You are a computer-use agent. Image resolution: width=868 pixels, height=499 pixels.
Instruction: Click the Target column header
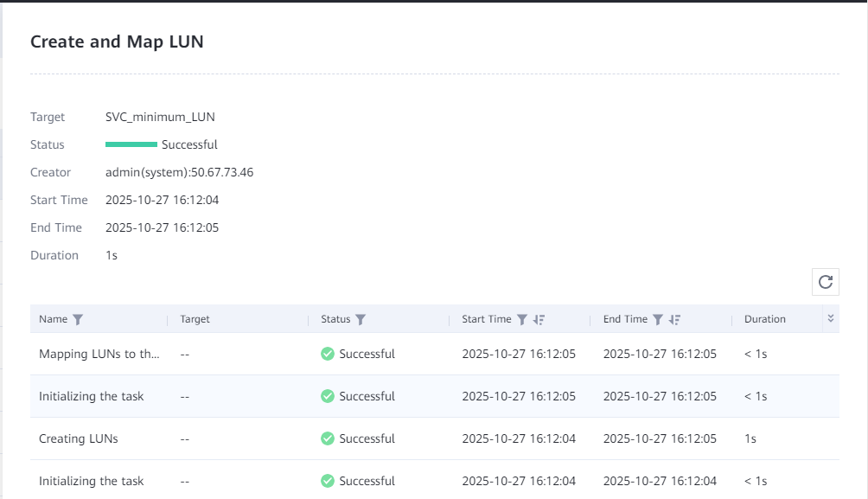[195, 319]
